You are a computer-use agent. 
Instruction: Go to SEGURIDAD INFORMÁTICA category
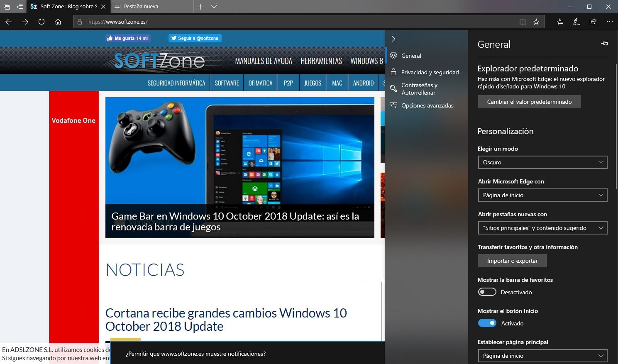pos(176,83)
